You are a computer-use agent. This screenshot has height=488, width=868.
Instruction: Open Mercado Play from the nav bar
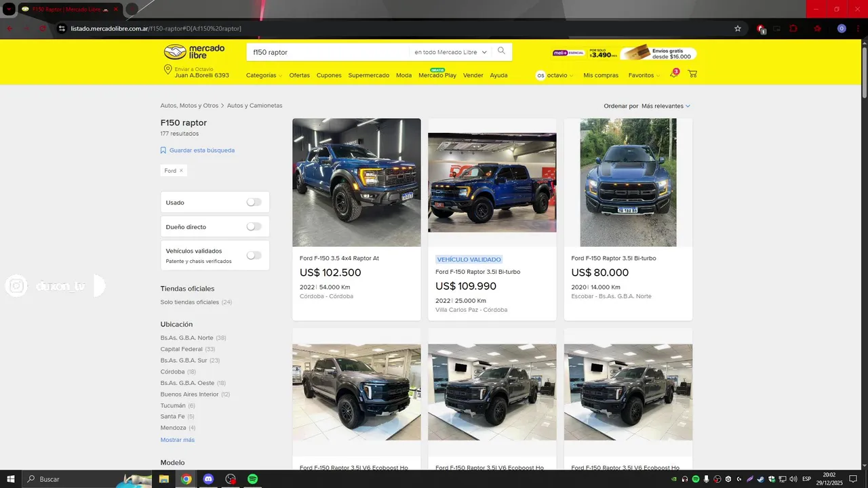tap(437, 75)
